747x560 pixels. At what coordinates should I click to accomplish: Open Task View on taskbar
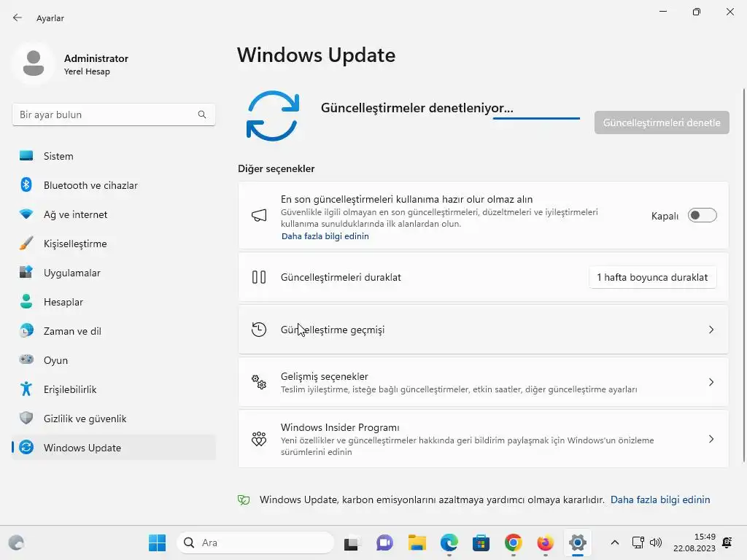[352, 542]
